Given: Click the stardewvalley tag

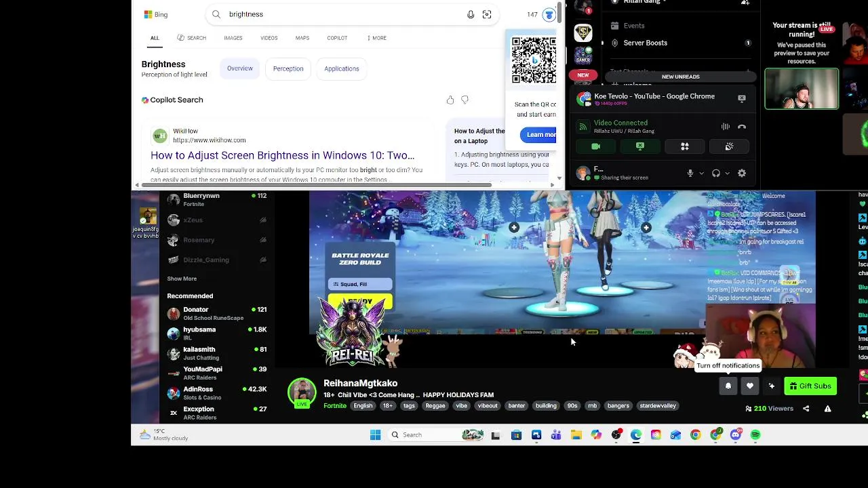Looking at the screenshot, I should tap(658, 406).
